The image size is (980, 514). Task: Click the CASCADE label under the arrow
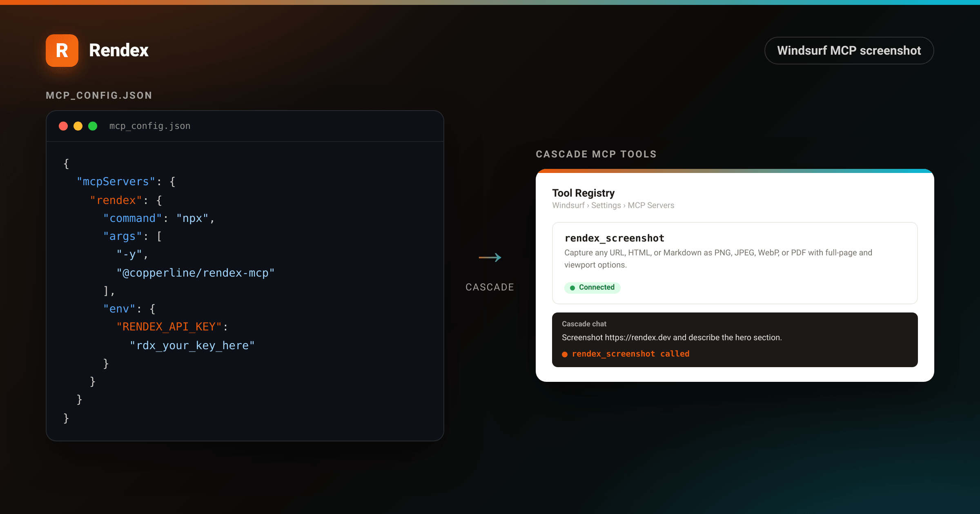click(490, 287)
